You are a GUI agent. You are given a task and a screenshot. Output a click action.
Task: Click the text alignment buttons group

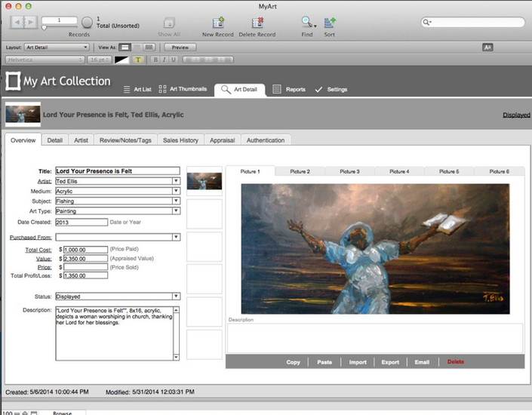pyautogui.click(x=208, y=60)
